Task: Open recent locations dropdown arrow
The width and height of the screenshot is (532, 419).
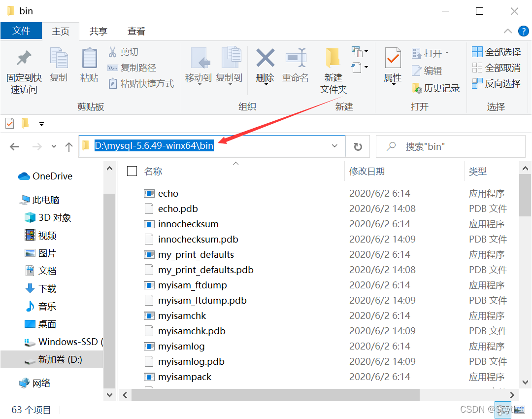Action: (x=54, y=147)
